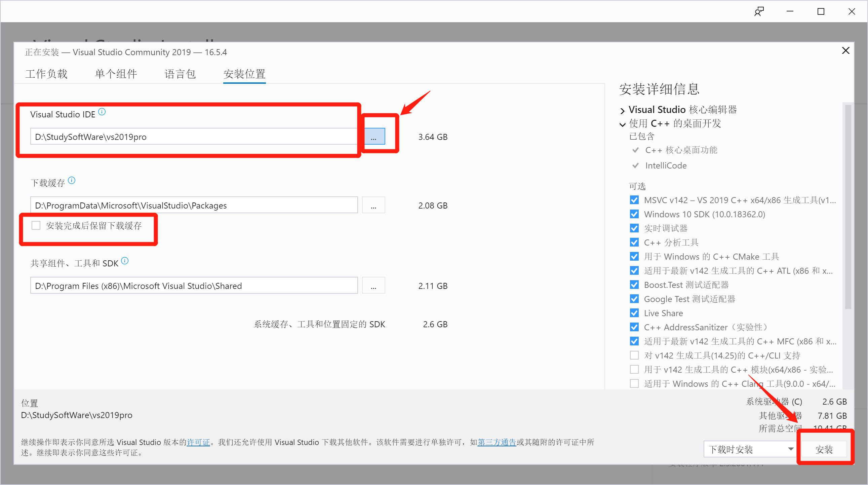Click the Visual Studio IDE path field
The image size is (868, 485).
coord(194,137)
